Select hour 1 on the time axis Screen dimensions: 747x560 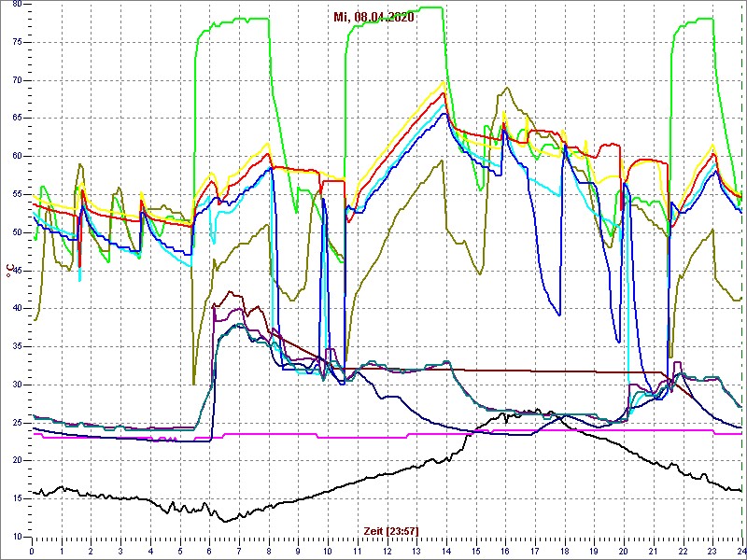point(62,551)
